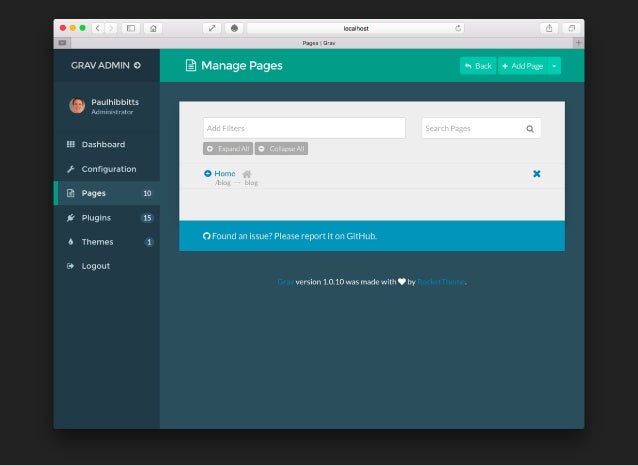The width and height of the screenshot is (638, 466).
Task: Toggle the Safari sidebar button
Action: pyautogui.click(x=131, y=28)
